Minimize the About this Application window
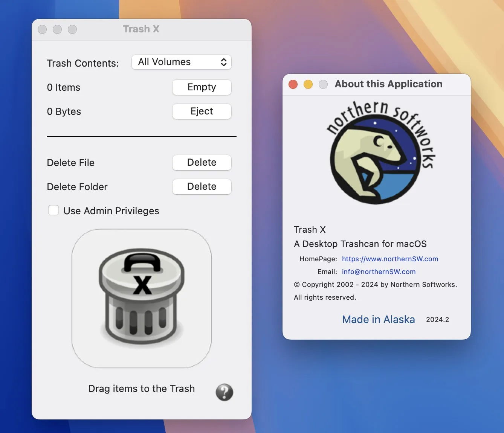504x433 pixels. [308, 84]
